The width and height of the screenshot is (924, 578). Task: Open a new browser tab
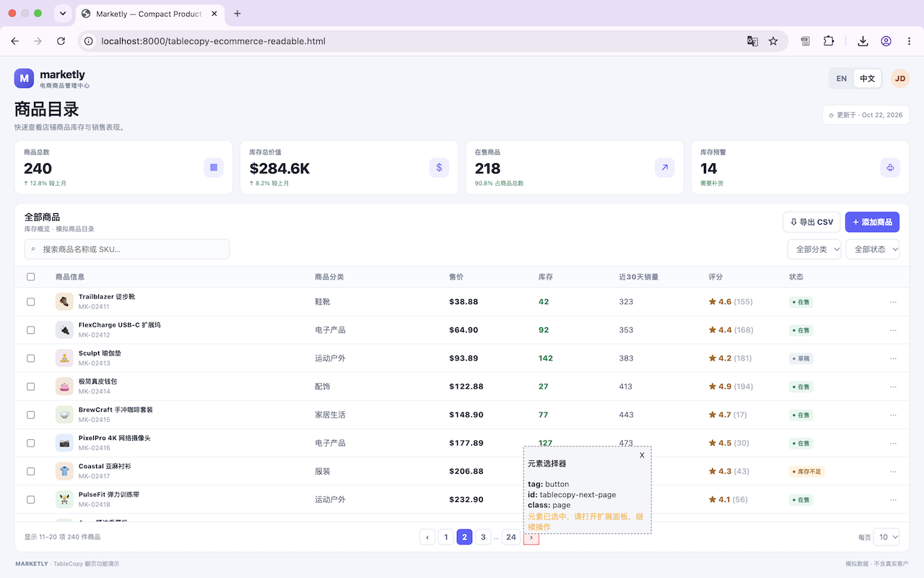237,13
